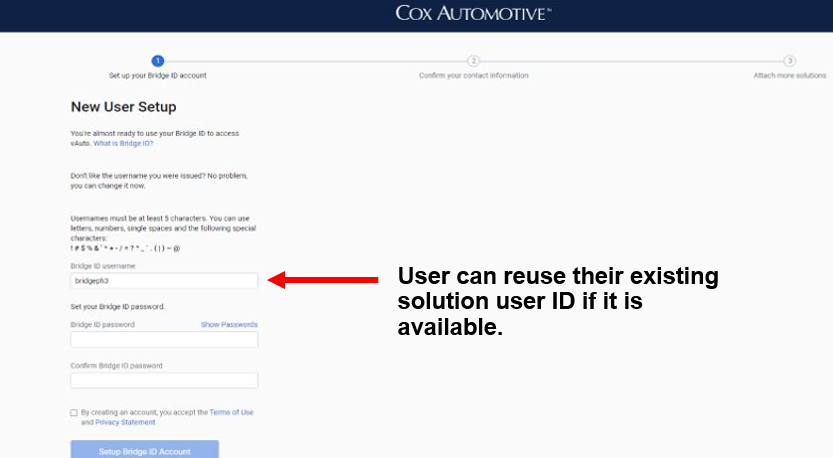This screenshot has height=458, width=833.
Task: Click 'Set your Bridge ID password.' text
Action: (x=117, y=307)
